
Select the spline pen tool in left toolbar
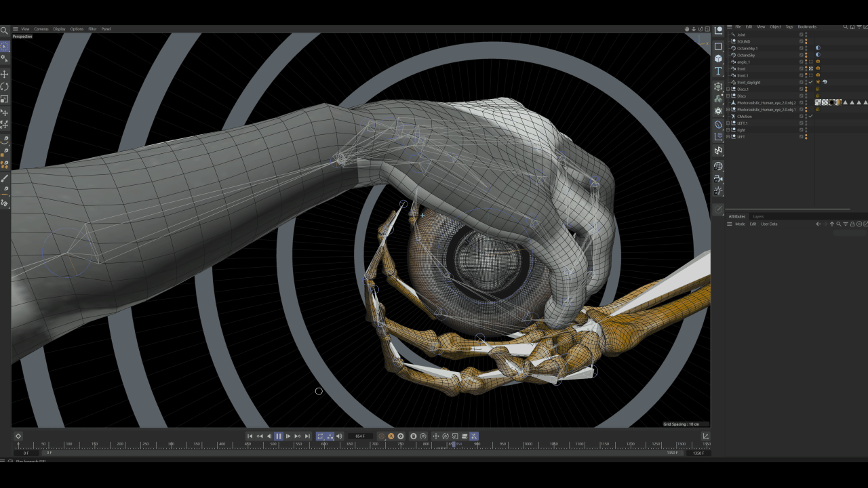point(5,140)
